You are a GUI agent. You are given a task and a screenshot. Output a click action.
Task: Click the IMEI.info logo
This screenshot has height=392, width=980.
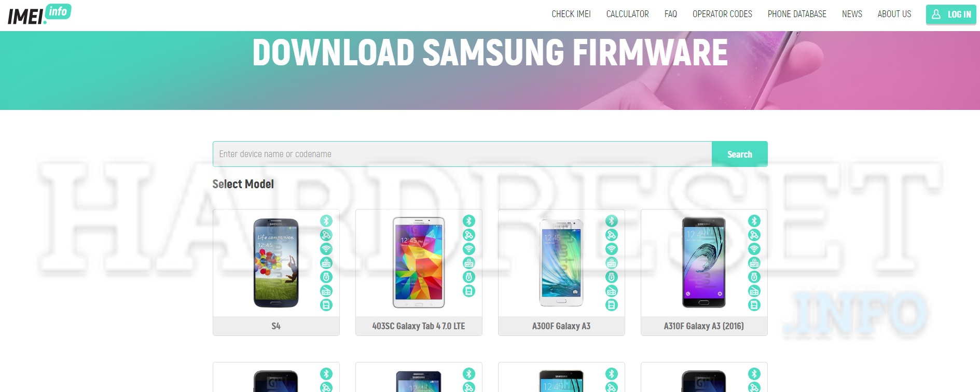(39, 15)
